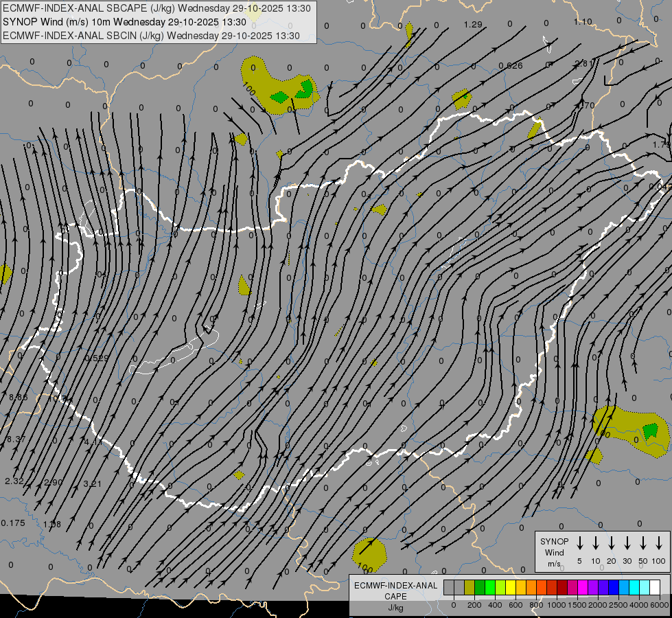
Task: Click the 2500 tick on CAPE scale
Action: 618,605
